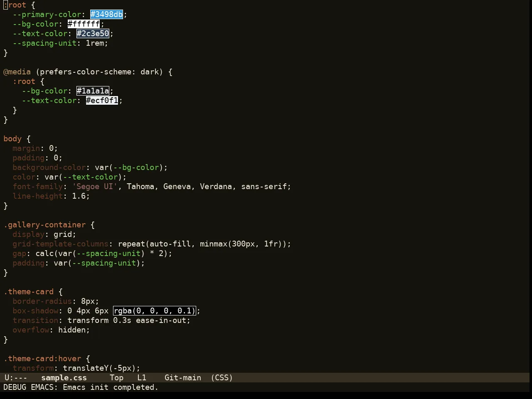The height and width of the screenshot is (399, 532).
Task: Click the 'margin' property under body
Action: click(x=26, y=148)
